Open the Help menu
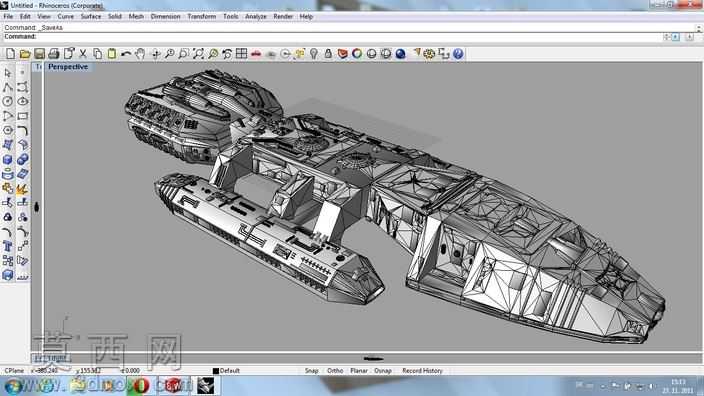Image resolution: width=704 pixels, height=396 pixels. 306,17
